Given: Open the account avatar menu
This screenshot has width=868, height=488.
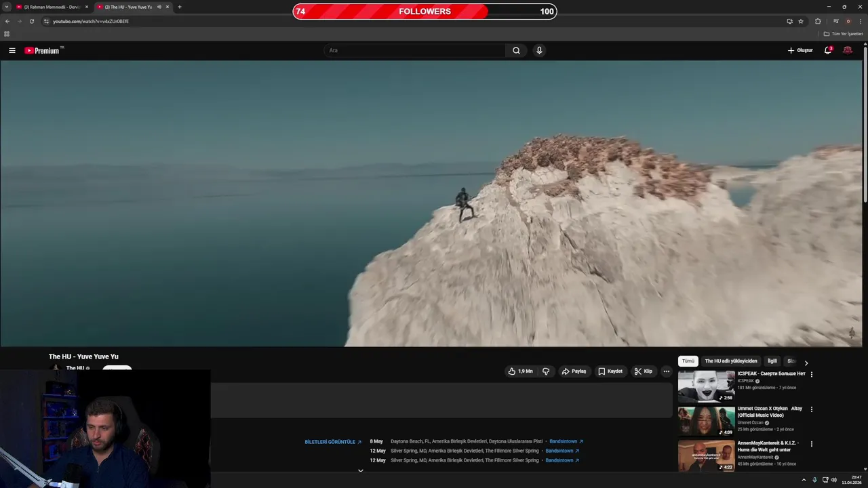Looking at the screenshot, I should (x=848, y=50).
